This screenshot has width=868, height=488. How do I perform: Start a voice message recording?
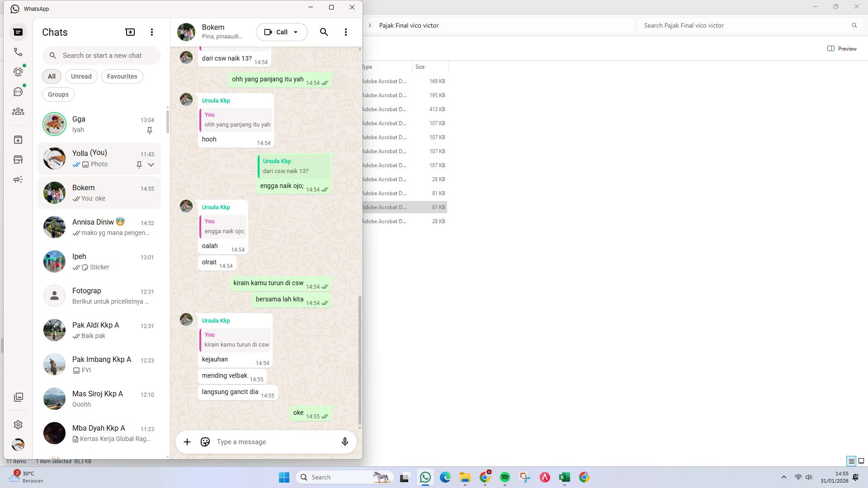pyautogui.click(x=344, y=442)
